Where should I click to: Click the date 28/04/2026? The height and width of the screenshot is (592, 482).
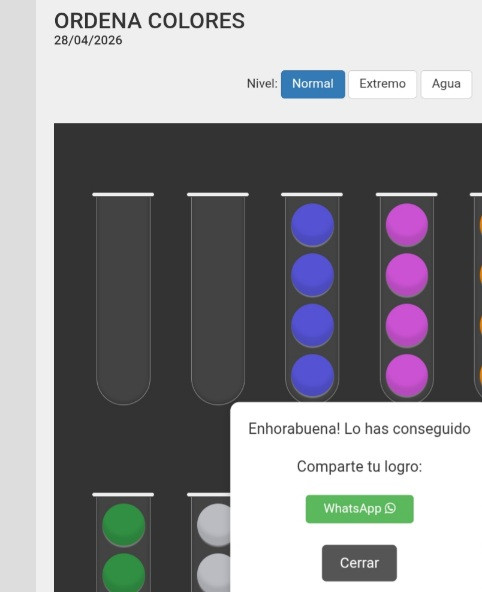88,40
